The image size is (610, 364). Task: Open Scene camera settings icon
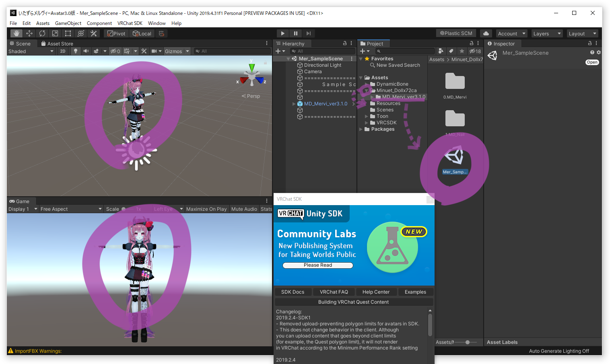(x=154, y=51)
